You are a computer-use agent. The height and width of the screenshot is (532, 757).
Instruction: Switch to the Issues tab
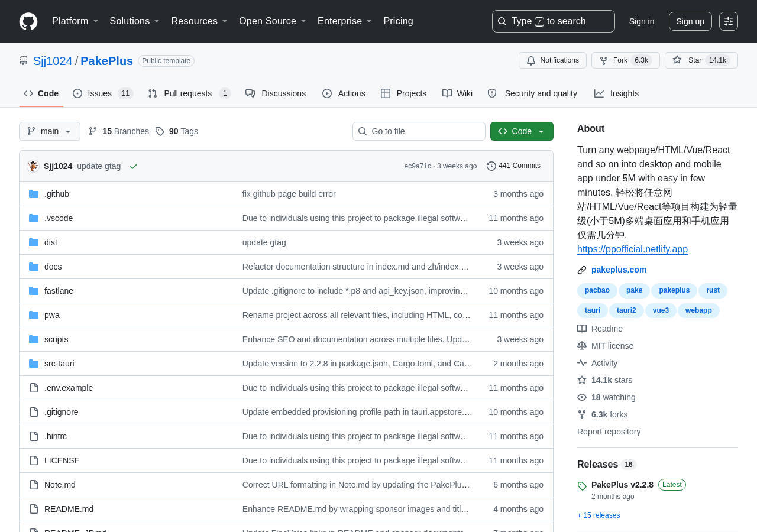tap(103, 93)
